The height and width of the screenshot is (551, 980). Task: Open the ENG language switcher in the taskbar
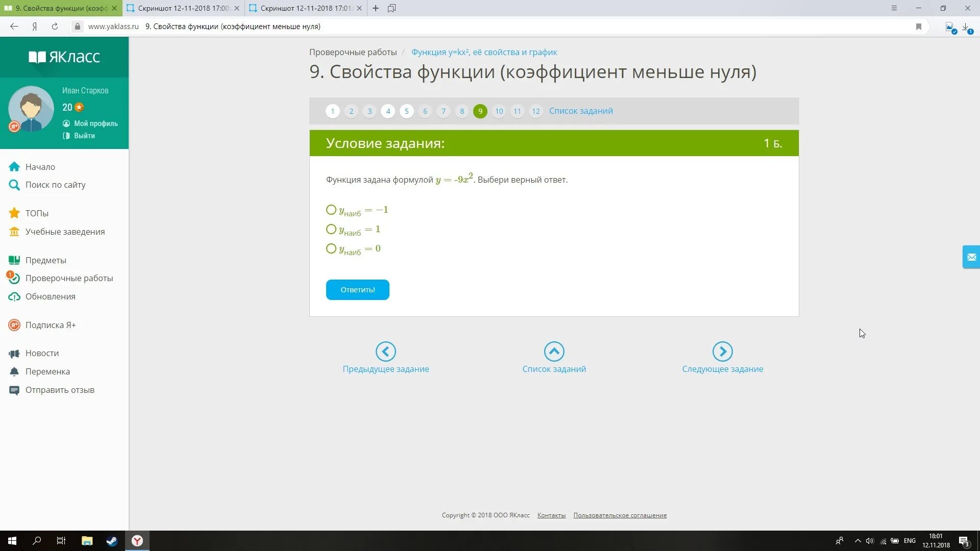pos(910,541)
